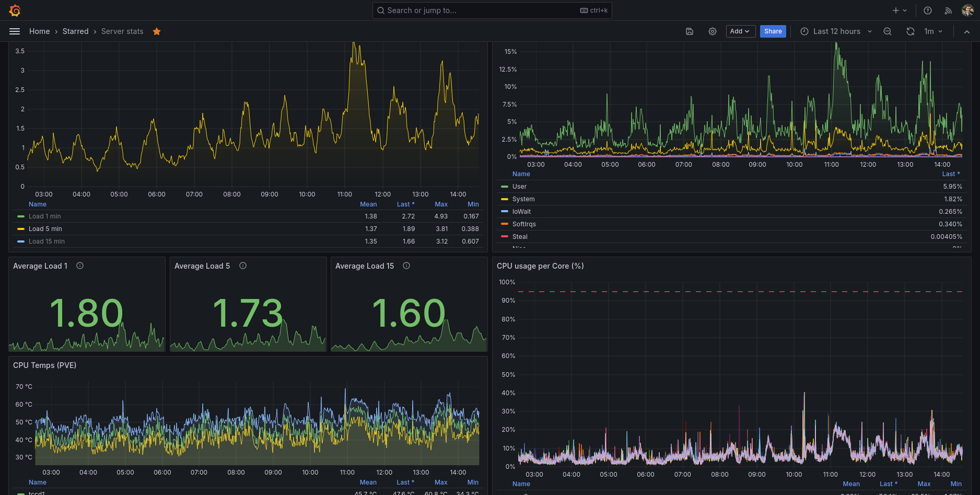Open the hamburger navigation menu
Image resolution: width=980 pixels, height=495 pixels.
coord(15,31)
